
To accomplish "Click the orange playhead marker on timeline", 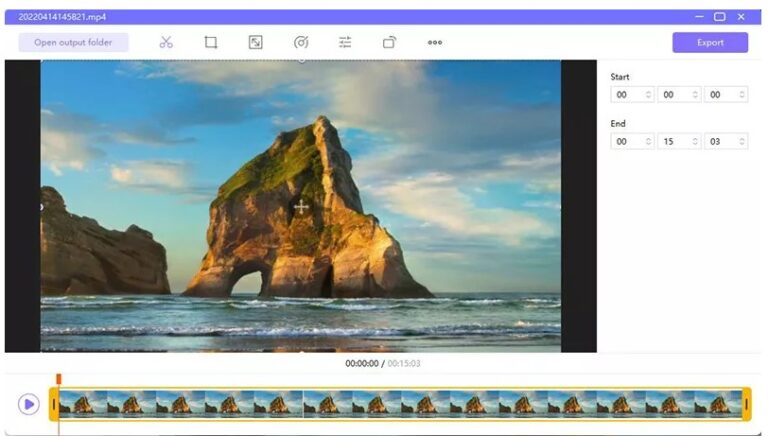I will coord(59,379).
